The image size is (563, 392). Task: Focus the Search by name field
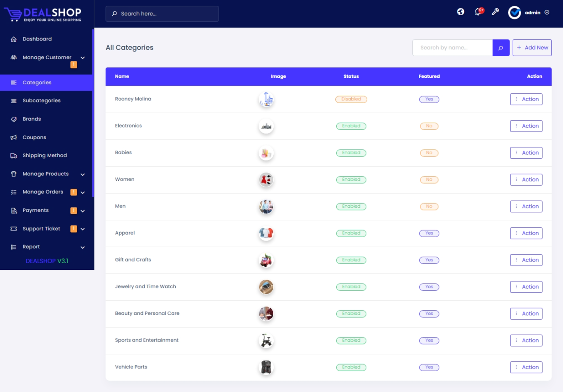[x=452, y=48]
